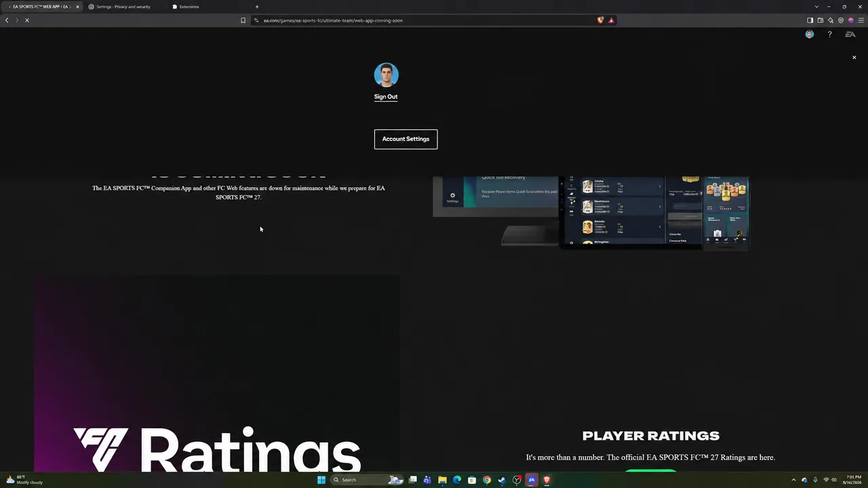Open File Explorer from taskbar

[442, 480]
